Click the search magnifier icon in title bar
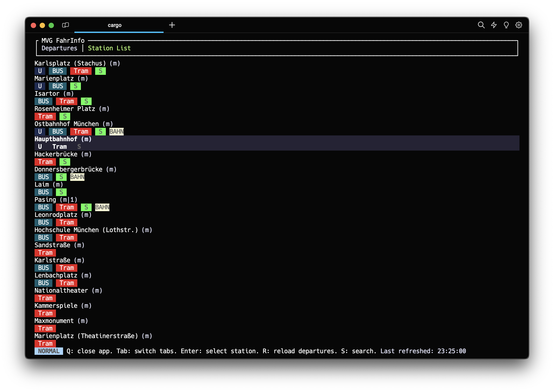This screenshot has height=392, width=554. pos(481,25)
